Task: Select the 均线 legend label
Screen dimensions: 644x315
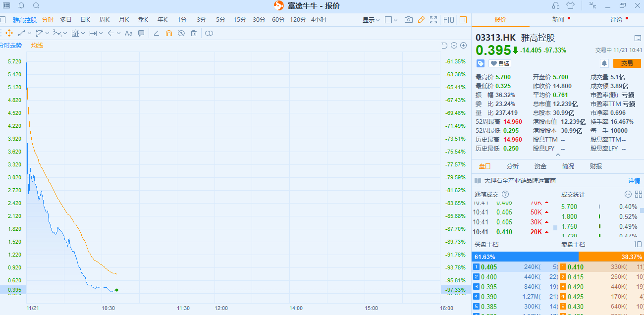Action: (x=37, y=46)
